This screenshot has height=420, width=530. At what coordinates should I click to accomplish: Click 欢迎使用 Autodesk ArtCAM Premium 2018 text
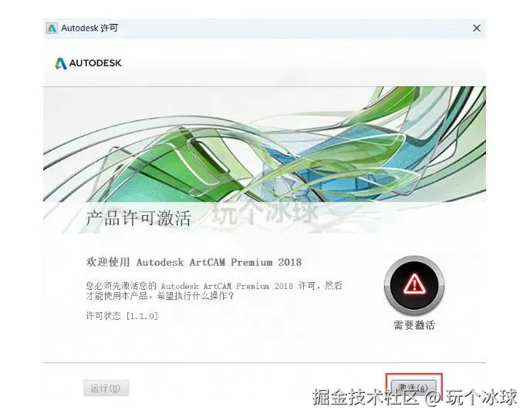[x=194, y=262]
